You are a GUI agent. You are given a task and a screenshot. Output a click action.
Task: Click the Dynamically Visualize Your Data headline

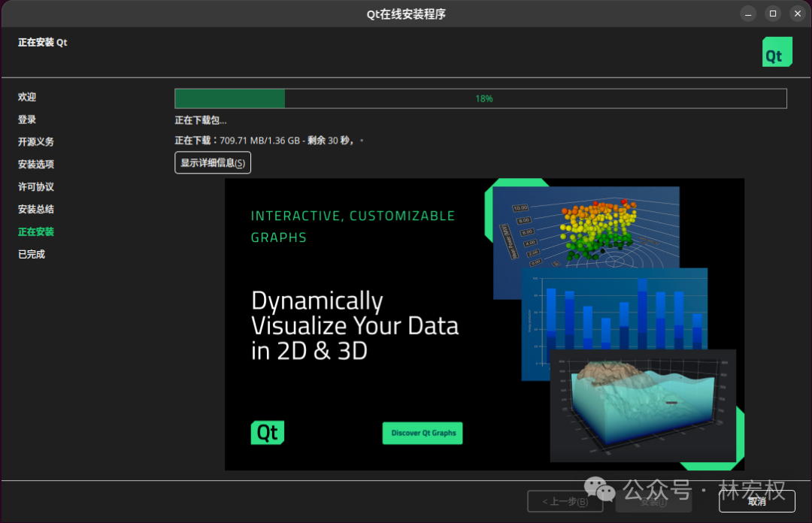tap(355, 325)
